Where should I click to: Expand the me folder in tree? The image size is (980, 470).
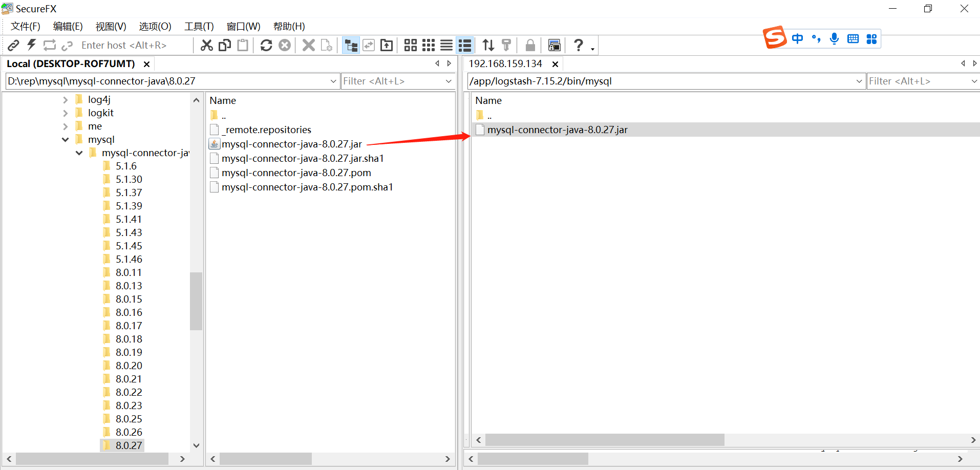[x=65, y=126]
